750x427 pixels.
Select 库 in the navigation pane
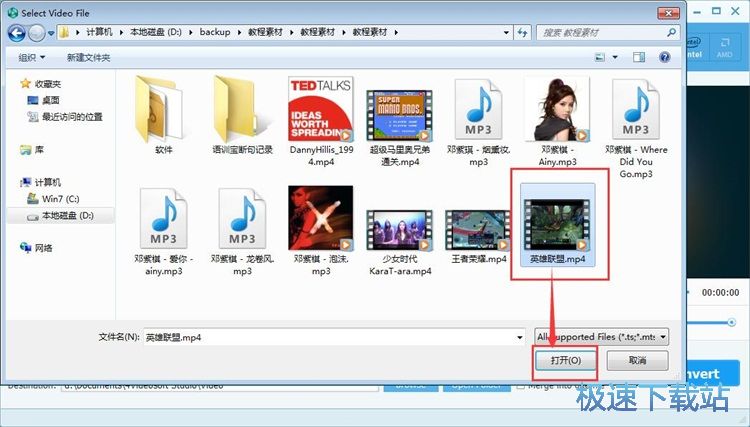pos(32,150)
